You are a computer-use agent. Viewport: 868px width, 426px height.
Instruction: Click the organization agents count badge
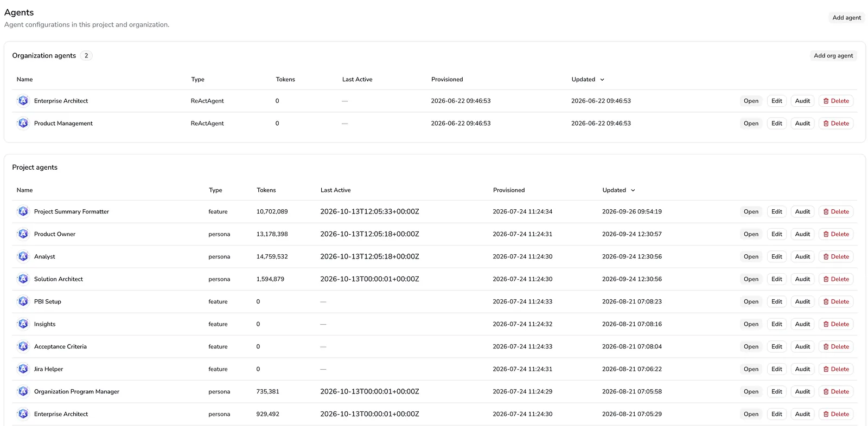[86, 56]
